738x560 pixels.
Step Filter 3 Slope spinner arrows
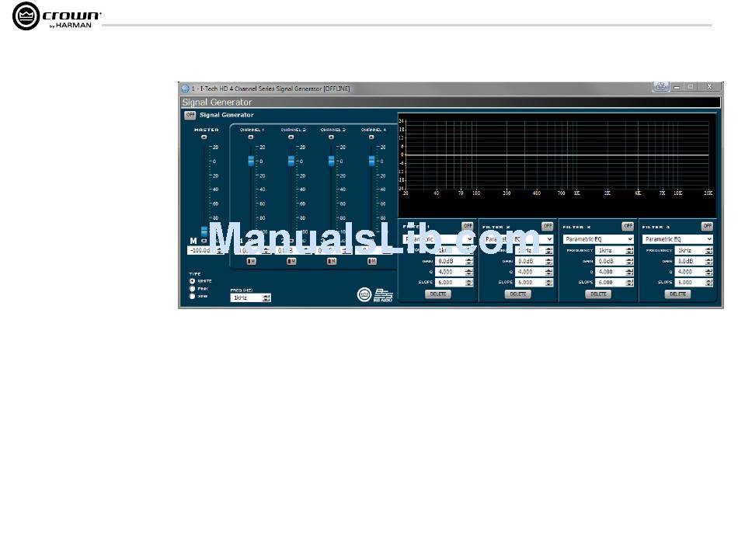point(630,283)
